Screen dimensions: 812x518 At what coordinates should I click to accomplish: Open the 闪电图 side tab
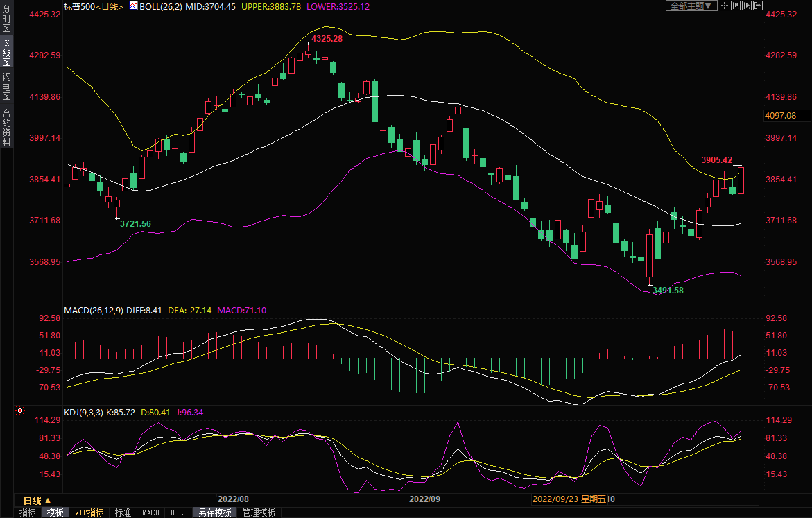(x=6, y=87)
